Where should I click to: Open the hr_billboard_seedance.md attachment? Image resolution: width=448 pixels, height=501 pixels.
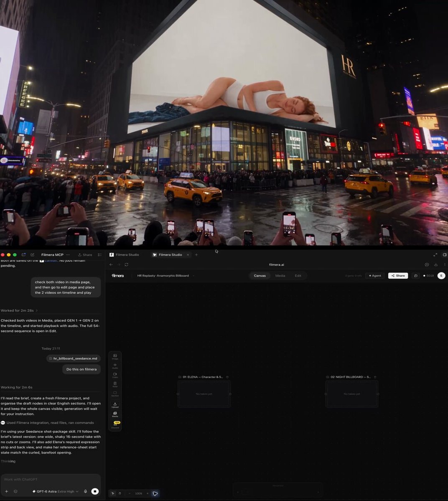(74, 359)
